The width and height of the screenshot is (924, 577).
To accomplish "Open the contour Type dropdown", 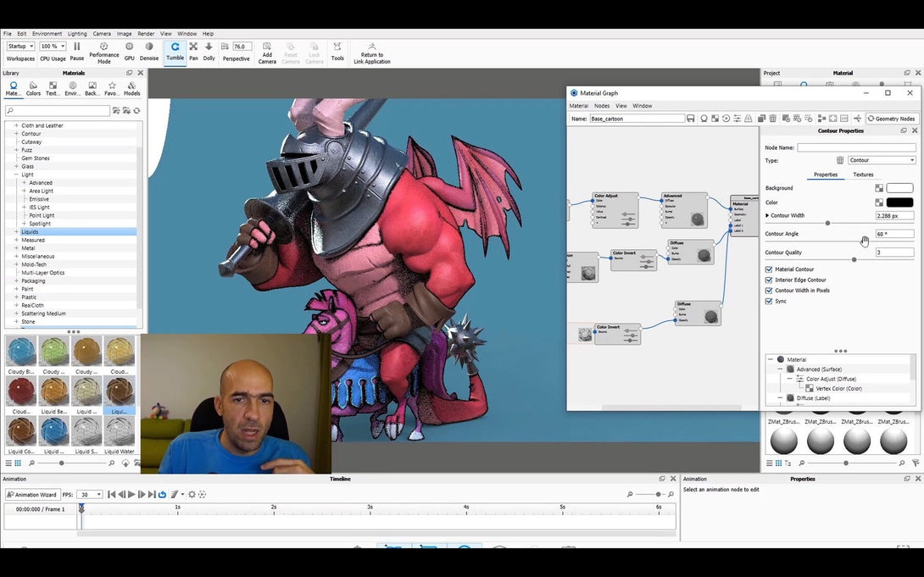I will point(882,160).
